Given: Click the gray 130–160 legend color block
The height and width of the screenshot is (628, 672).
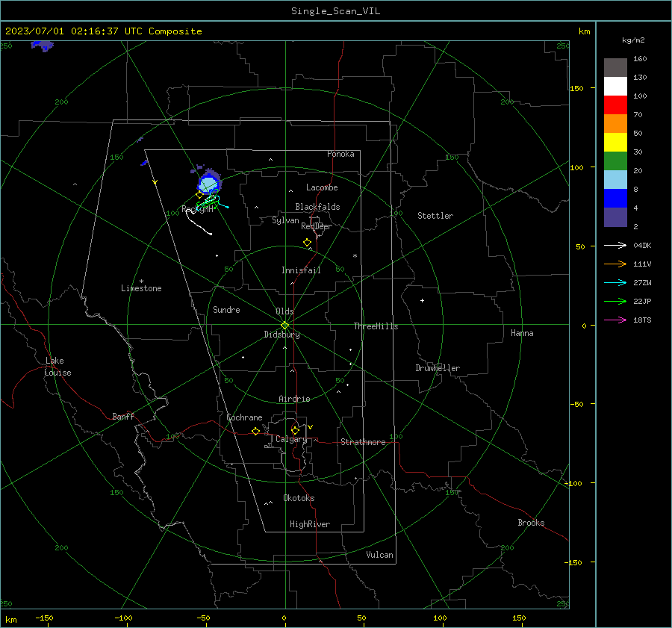Looking at the screenshot, I should pyautogui.click(x=615, y=68).
